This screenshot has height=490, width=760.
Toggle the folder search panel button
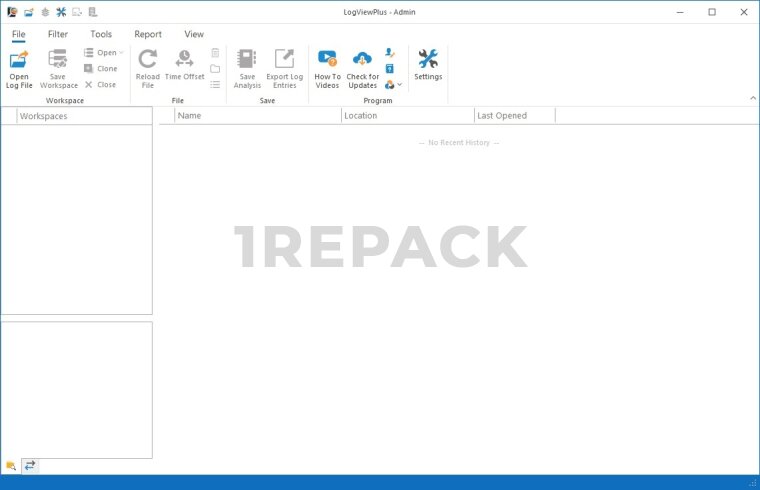click(11, 465)
